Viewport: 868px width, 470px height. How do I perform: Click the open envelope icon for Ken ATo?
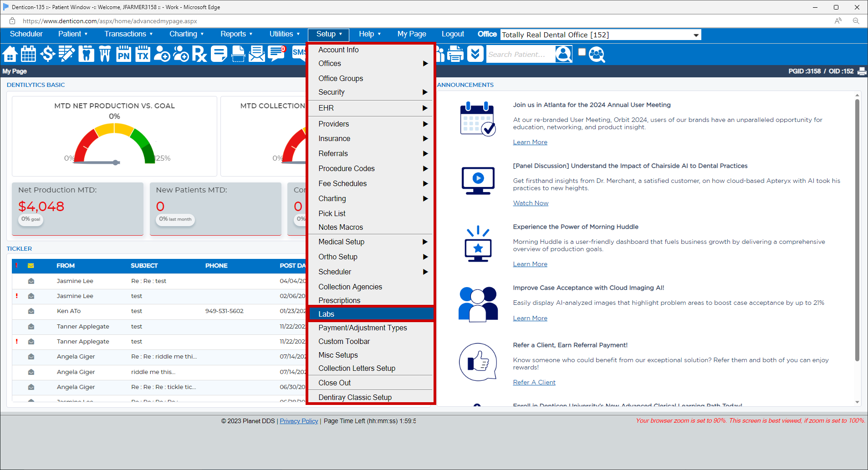click(31, 311)
